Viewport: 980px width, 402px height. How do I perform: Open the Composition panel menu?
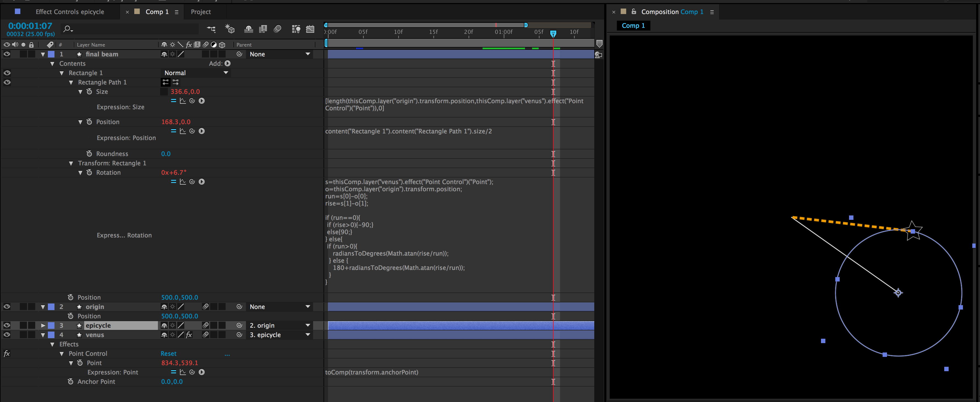(712, 12)
